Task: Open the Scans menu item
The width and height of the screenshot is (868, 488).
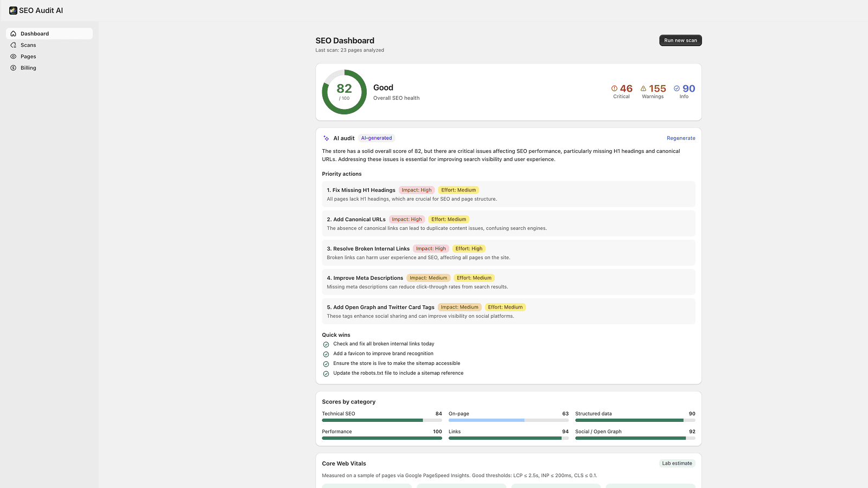Action: 49,45
